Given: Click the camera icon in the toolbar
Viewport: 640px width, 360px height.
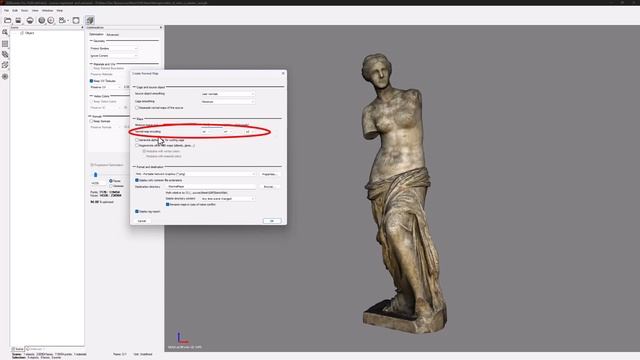Looking at the screenshot, I should pyautogui.click(x=62, y=20).
